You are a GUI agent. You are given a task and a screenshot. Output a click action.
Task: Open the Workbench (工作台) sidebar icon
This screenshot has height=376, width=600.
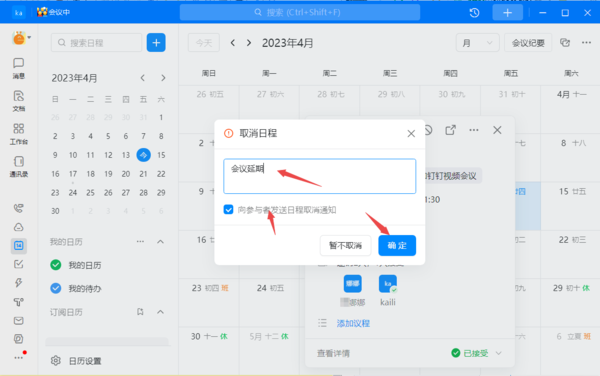click(18, 133)
